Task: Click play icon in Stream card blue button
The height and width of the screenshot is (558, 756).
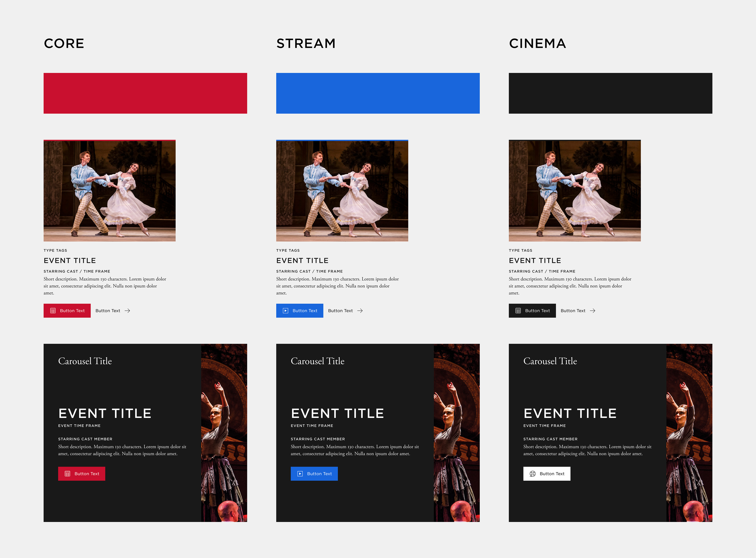Action: click(x=286, y=311)
